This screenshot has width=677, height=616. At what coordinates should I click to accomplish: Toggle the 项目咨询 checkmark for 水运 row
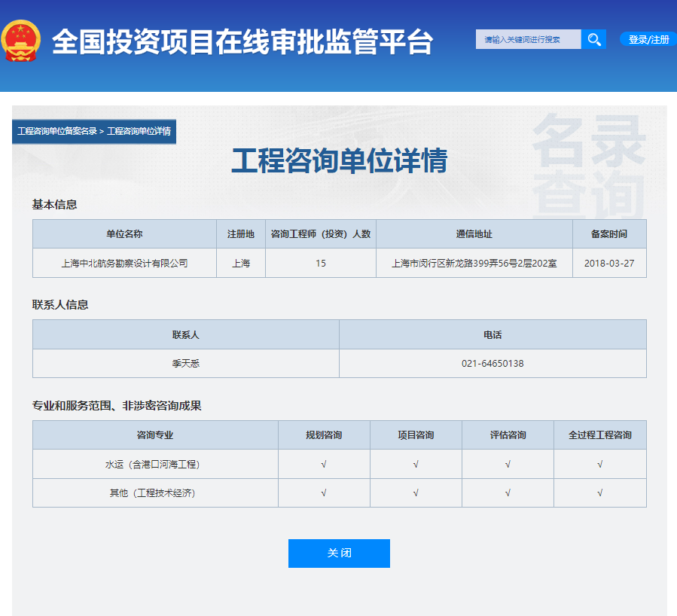[x=416, y=465]
